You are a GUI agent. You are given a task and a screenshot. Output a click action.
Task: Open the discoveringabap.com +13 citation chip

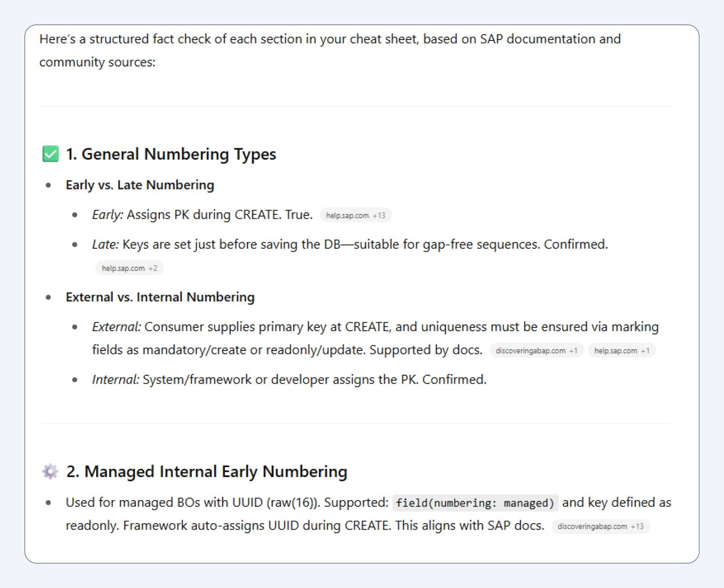[600, 526]
